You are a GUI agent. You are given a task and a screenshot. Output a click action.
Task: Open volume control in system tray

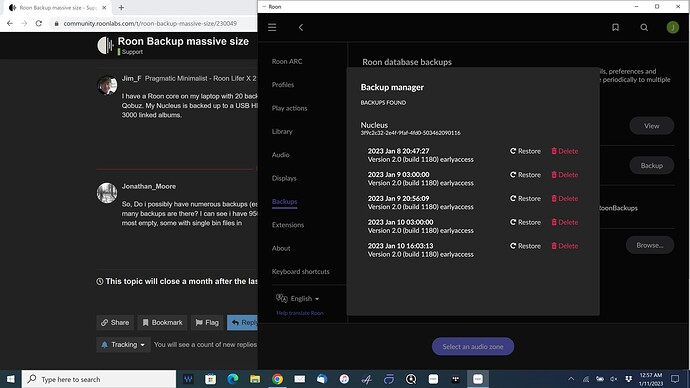pos(614,379)
